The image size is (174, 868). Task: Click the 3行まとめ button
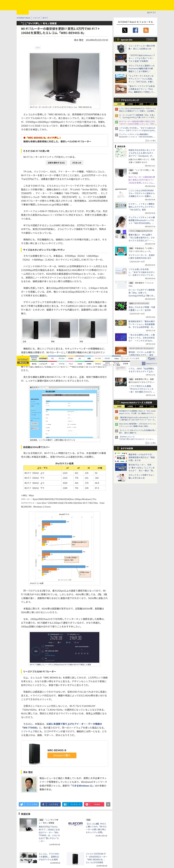(77, 162)
